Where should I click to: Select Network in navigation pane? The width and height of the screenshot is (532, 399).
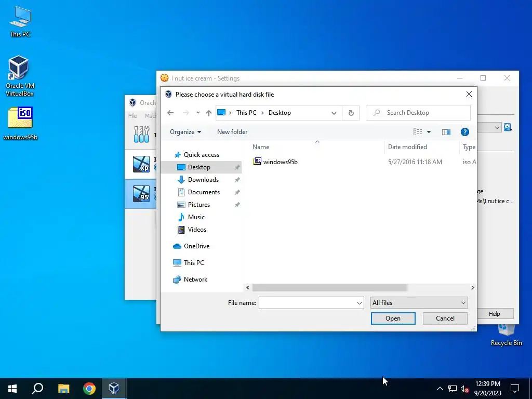190,280
